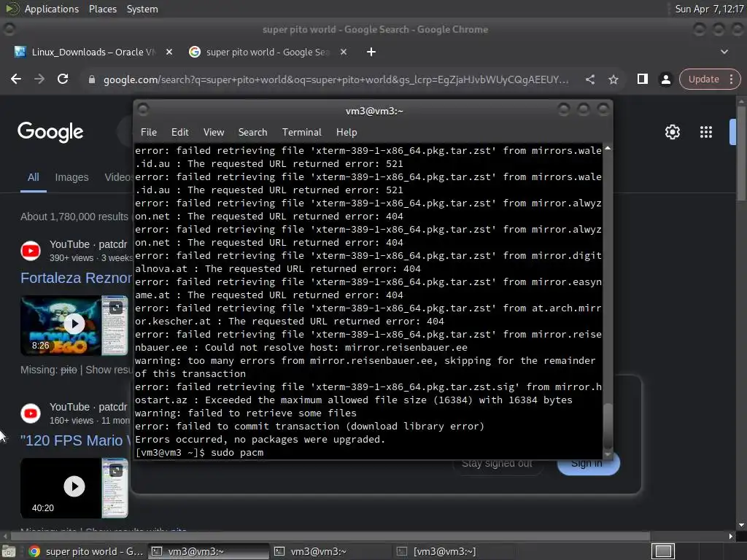Switch to Chrome super pito world taskbar item
The width and height of the screenshot is (747, 560).
pyautogui.click(x=85, y=551)
